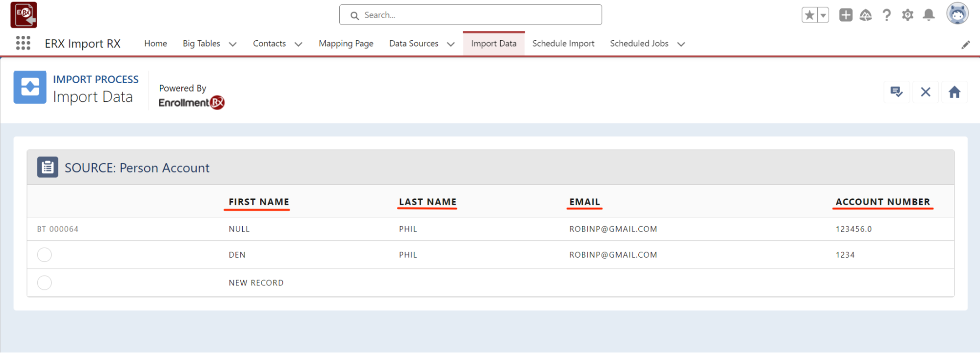The image size is (980, 353).
Task: Open the Salesforce help question mark
Action: pyautogui.click(x=886, y=15)
